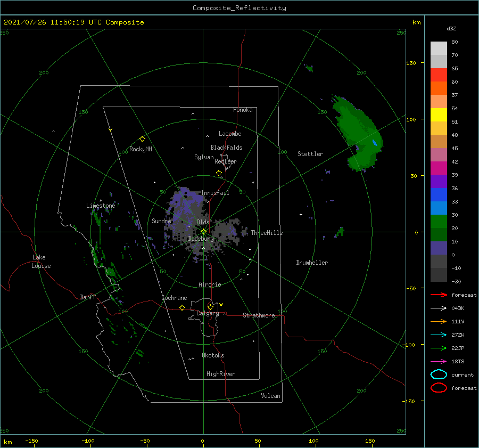The image size is (479, 448).
Task: Click the small green echo at map top right
Action: click(309, 68)
